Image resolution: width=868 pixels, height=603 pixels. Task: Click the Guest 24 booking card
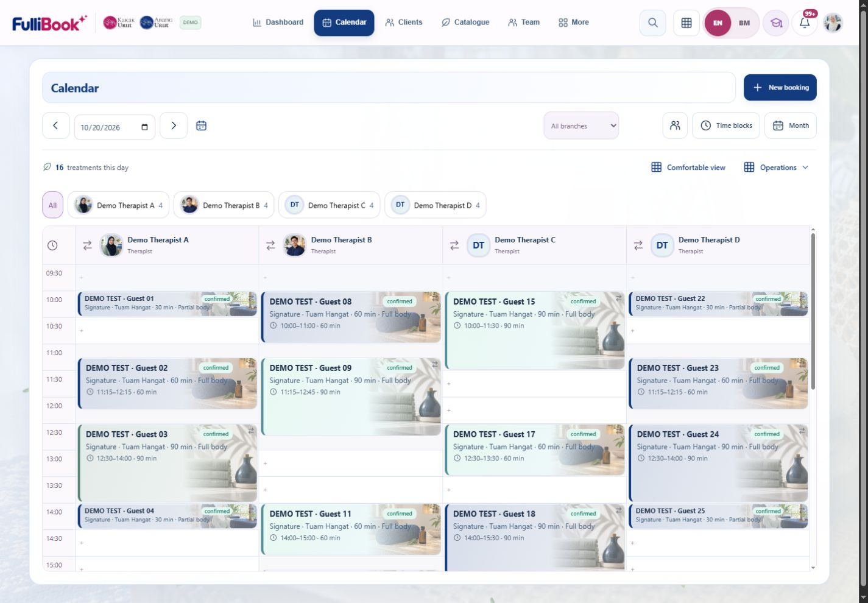[718, 463]
